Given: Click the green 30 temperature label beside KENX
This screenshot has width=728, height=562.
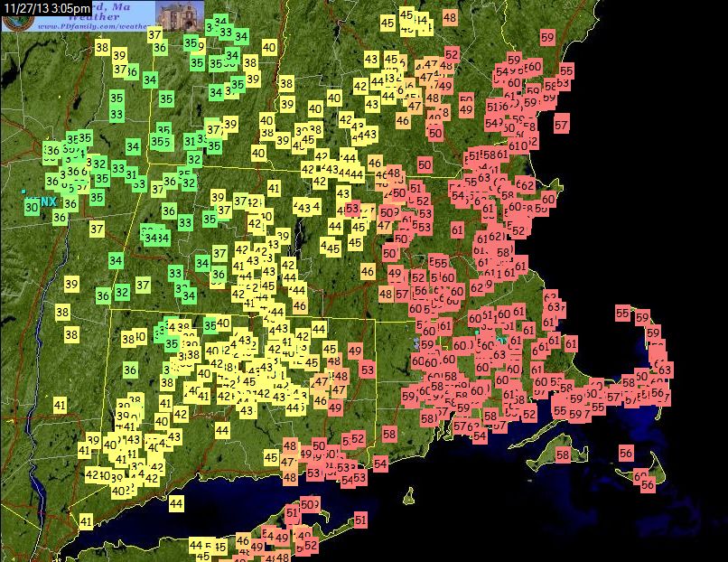Looking at the screenshot, I should pyautogui.click(x=32, y=207).
